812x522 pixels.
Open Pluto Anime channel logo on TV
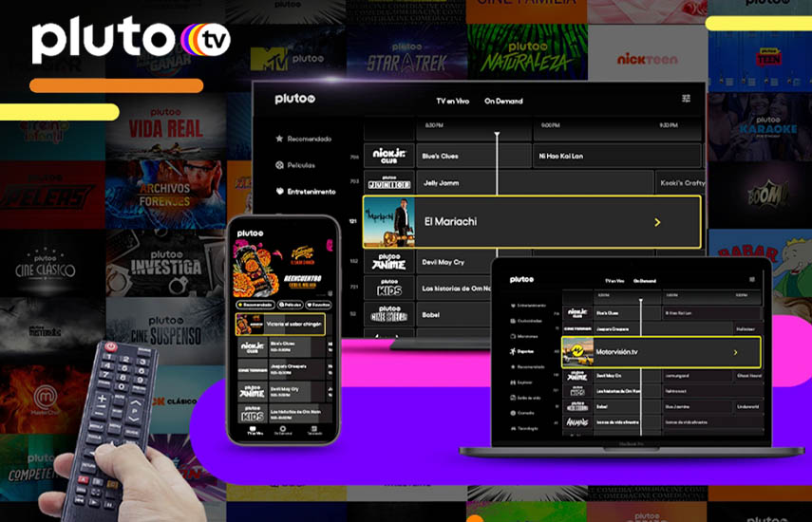[389, 262]
